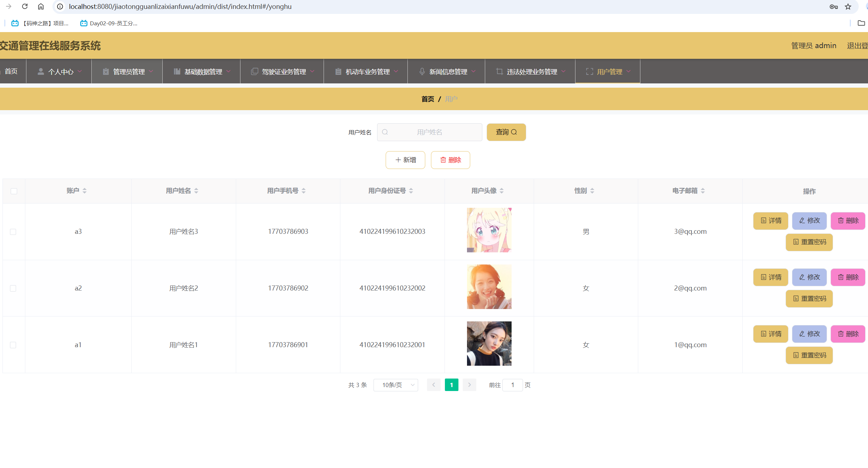The width and height of the screenshot is (868, 468).
Task: Check the checkbox for row a3
Action: tap(13, 232)
